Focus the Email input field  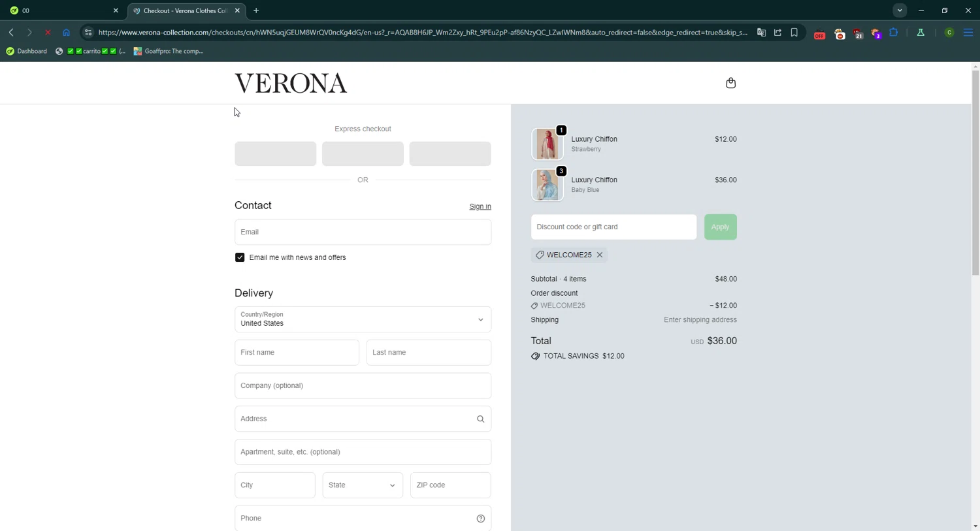tap(363, 232)
